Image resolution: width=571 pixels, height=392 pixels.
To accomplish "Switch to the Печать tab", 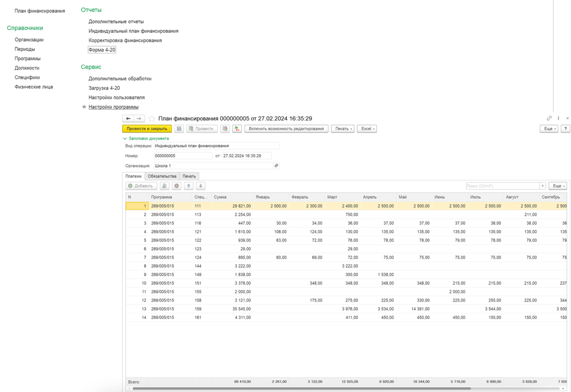I will point(189,176).
